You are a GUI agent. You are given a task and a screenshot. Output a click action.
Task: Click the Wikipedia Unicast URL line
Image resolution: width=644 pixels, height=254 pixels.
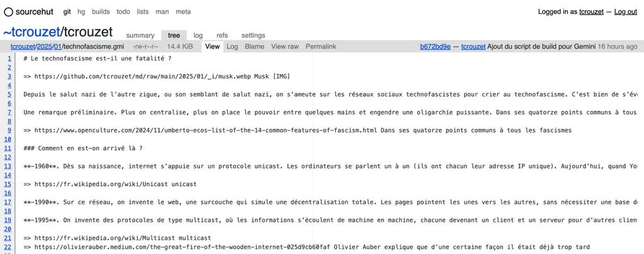pos(109,184)
